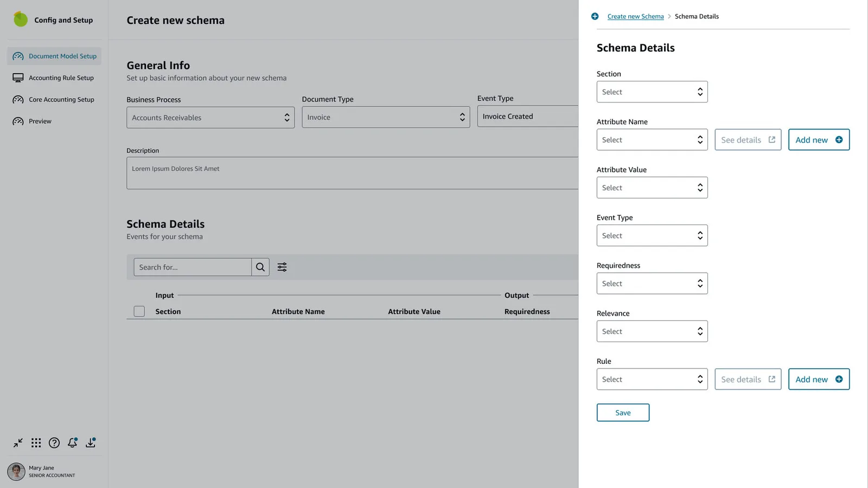This screenshot has width=868, height=488.
Task: Click the Config and Setup title
Action: coord(63,20)
